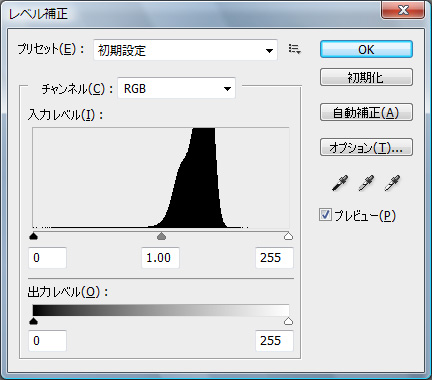The height and width of the screenshot is (380, 432).
Task: Select the black point eyedropper
Action: click(340, 183)
